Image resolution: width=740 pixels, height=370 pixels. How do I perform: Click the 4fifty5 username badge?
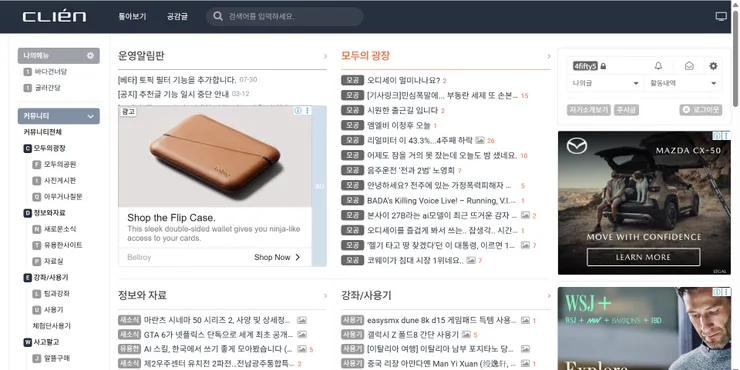[x=585, y=66]
